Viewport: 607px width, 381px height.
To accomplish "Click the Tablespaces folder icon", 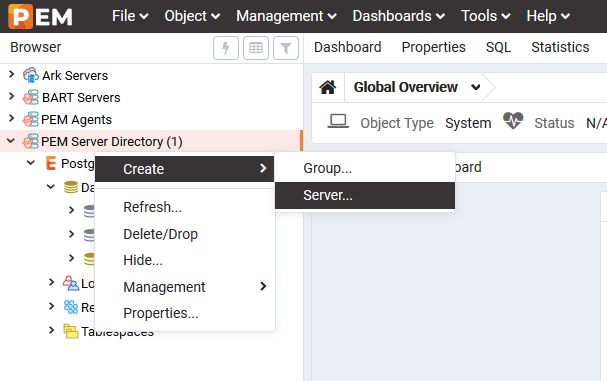I will 70,331.
